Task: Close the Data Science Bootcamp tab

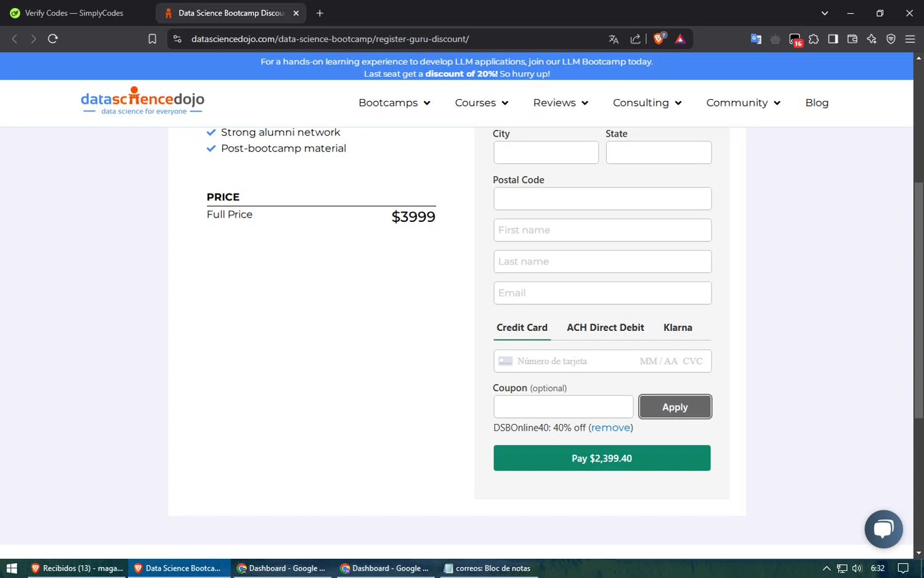Action: click(x=296, y=13)
